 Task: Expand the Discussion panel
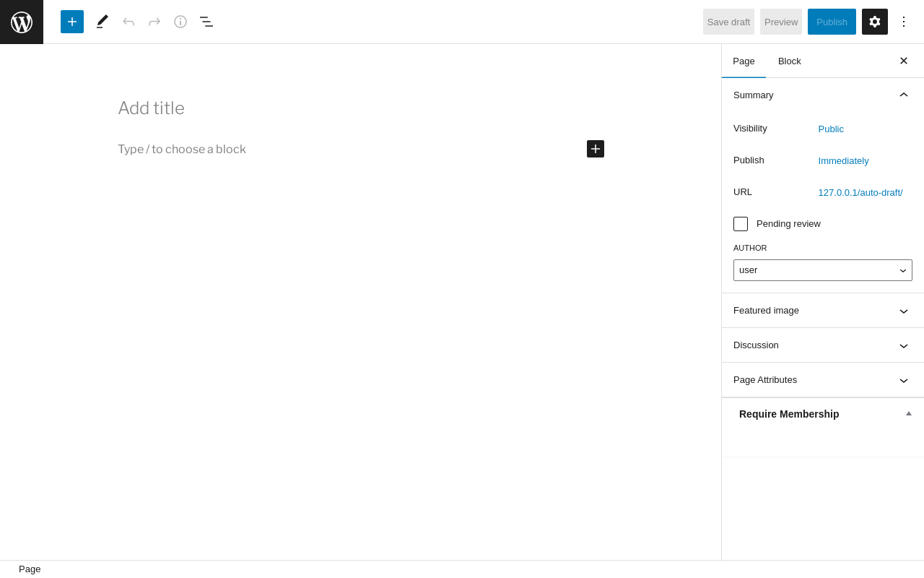[x=823, y=345]
